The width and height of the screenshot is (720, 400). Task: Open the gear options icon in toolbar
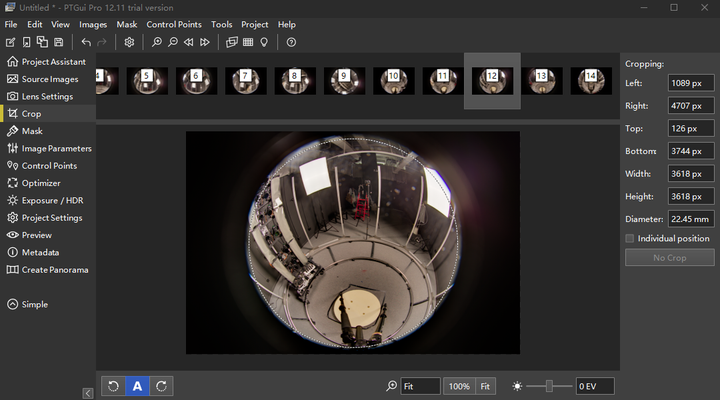(x=129, y=42)
